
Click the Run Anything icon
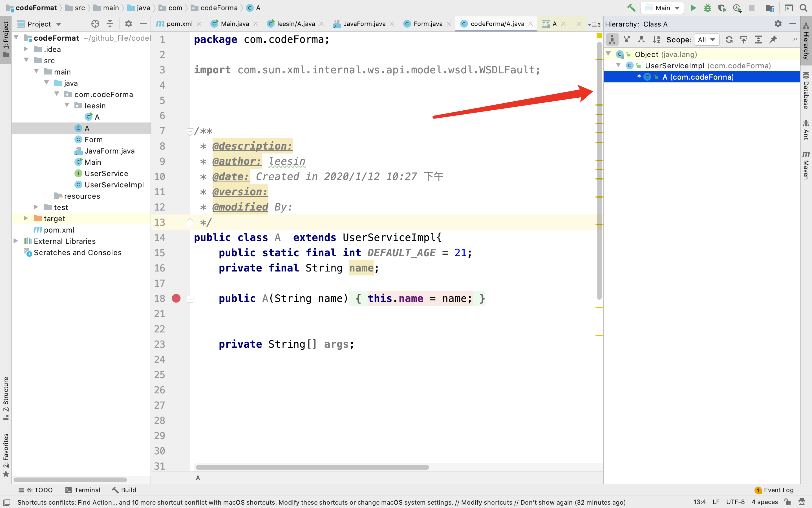click(789, 8)
